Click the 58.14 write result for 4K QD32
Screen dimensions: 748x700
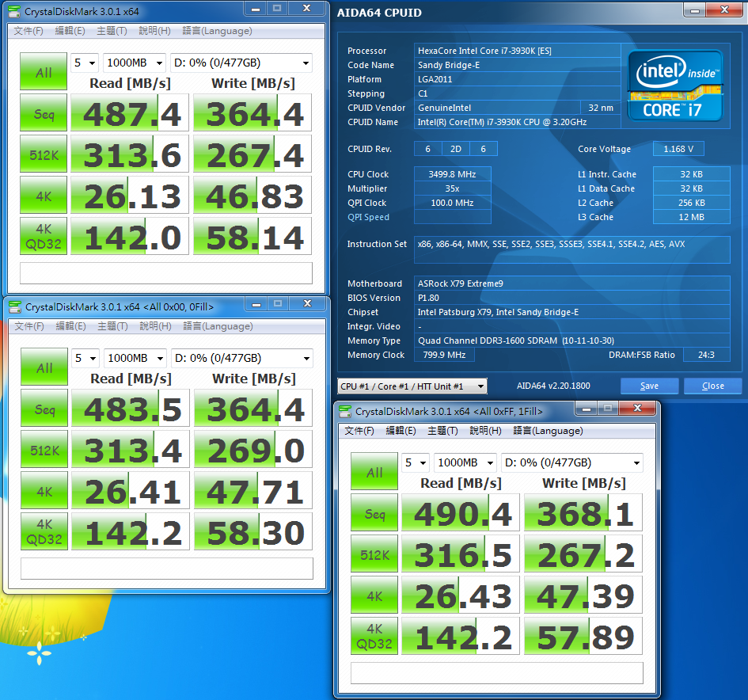[252, 236]
